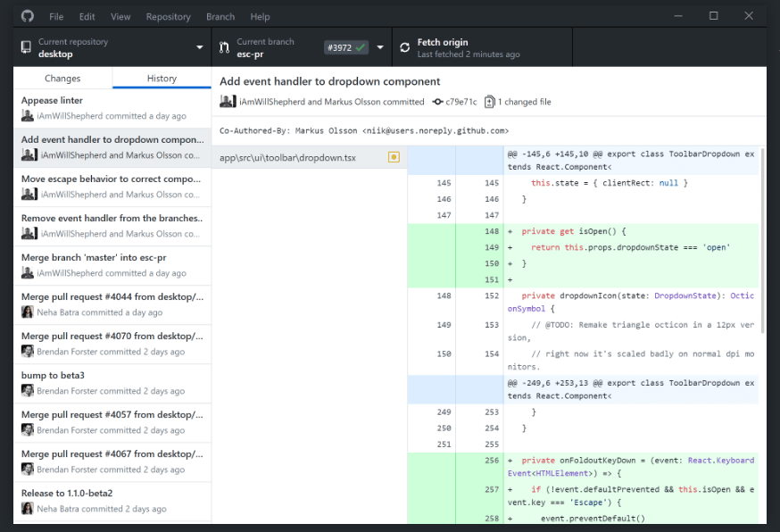Click the green check status on #3972

click(361, 48)
